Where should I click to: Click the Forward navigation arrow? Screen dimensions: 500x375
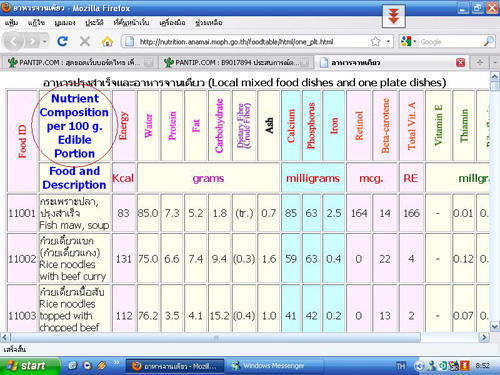point(33,41)
